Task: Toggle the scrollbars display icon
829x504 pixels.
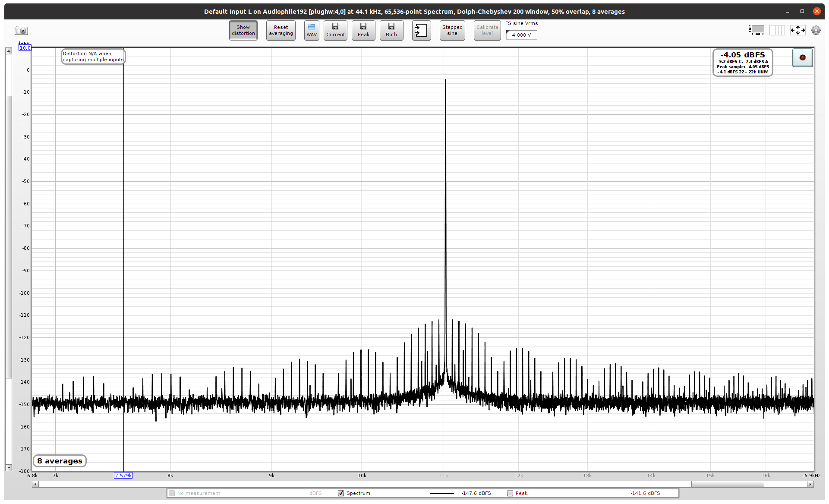Action: point(757,30)
